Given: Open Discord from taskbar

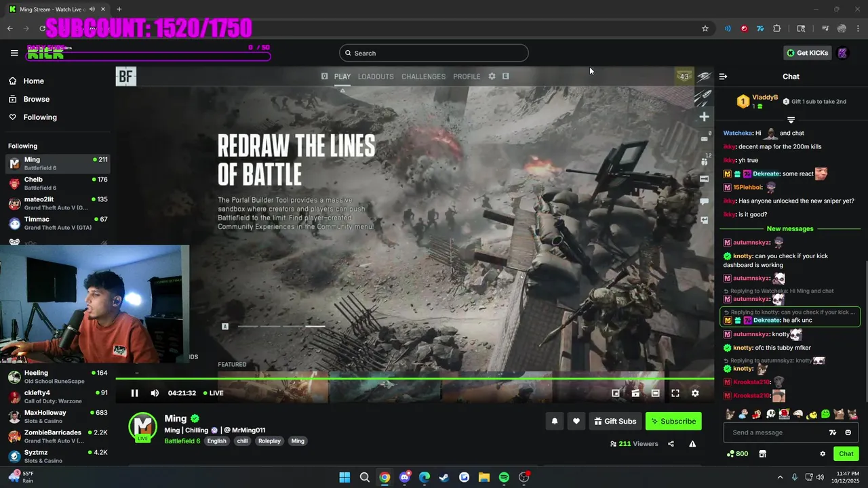Looking at the screenshot, I should 405,477.
